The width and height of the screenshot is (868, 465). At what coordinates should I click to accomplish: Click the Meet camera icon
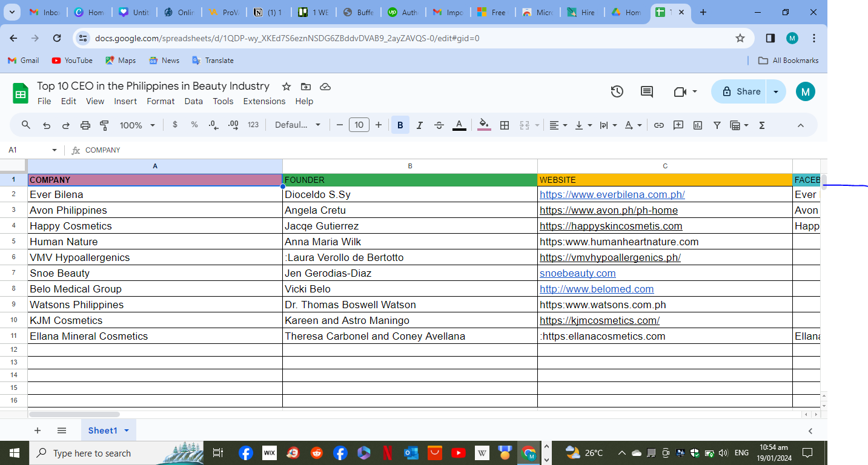680,91
